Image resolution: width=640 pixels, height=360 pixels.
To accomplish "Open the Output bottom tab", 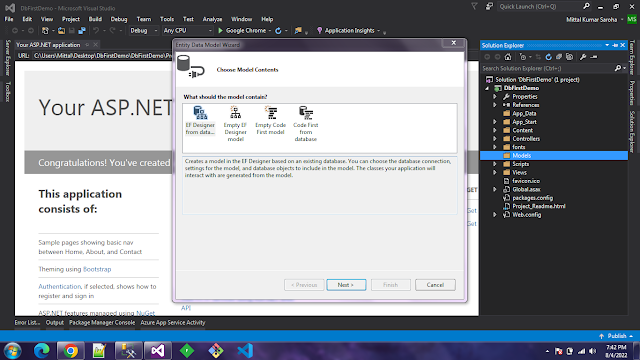I will 55,322.
